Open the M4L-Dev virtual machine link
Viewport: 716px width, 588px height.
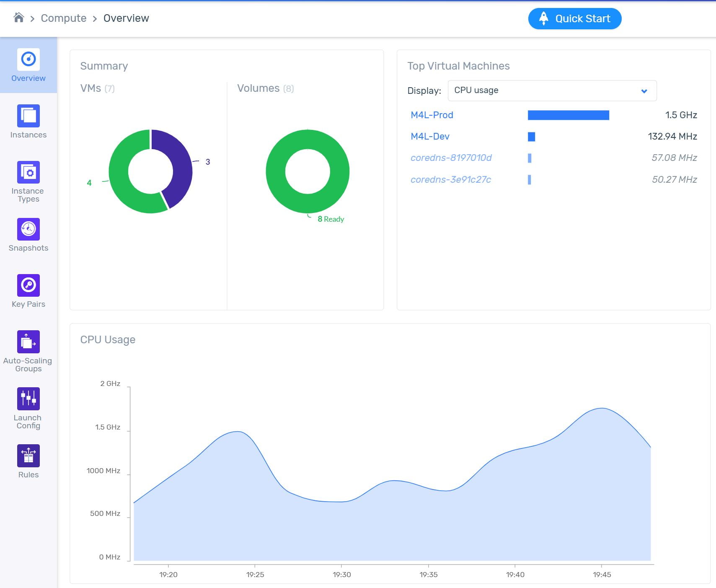click(x=430, y=137)
